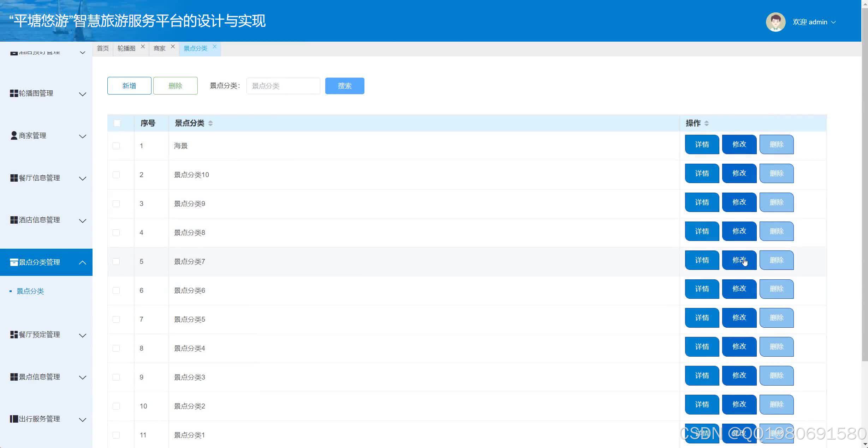Viewport: 868px width, 448px height.
Task: Click inside the 景点分类 search input field
Action: point(283,86)
